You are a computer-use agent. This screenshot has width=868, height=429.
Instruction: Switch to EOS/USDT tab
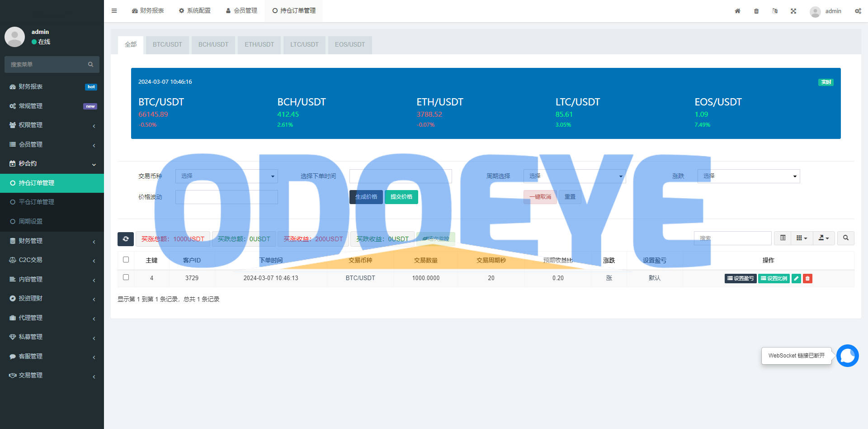click(350, 45)
